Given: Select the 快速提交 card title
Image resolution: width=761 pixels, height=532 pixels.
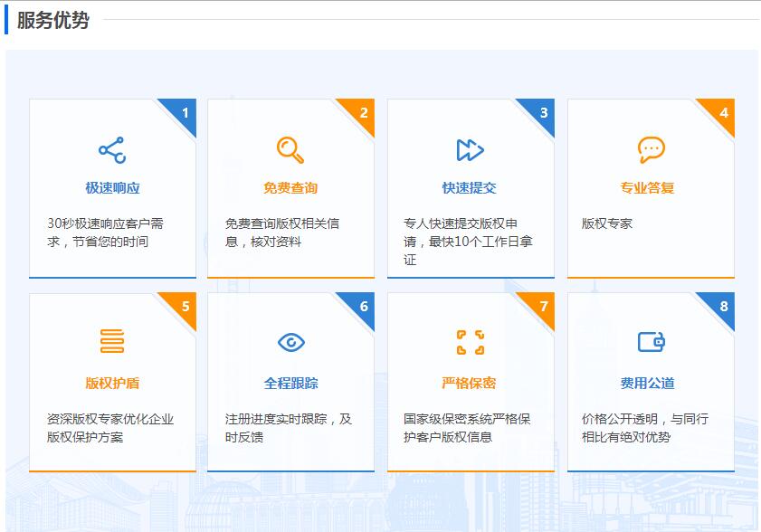Looking at the screenshot, I should click(x=470, y=188).
